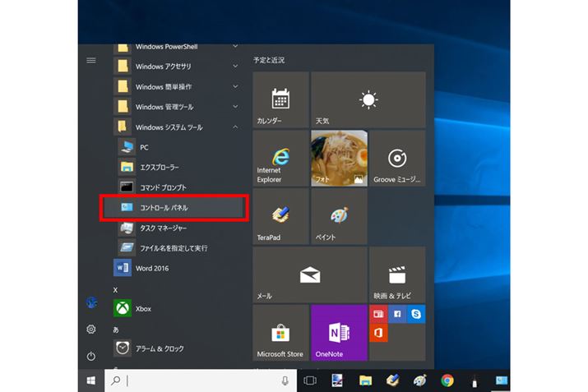Select コントロール パネル in the app list

[x=173, y=208]
